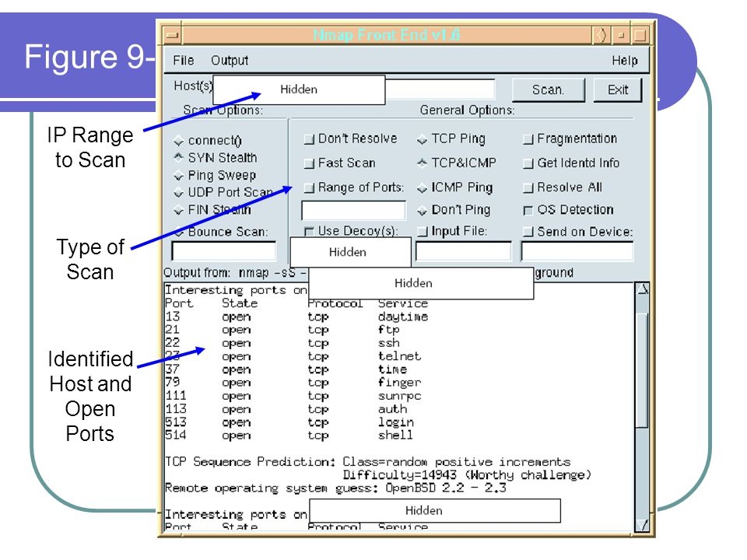Click the sunrpc service row text

tap(400, 396)
